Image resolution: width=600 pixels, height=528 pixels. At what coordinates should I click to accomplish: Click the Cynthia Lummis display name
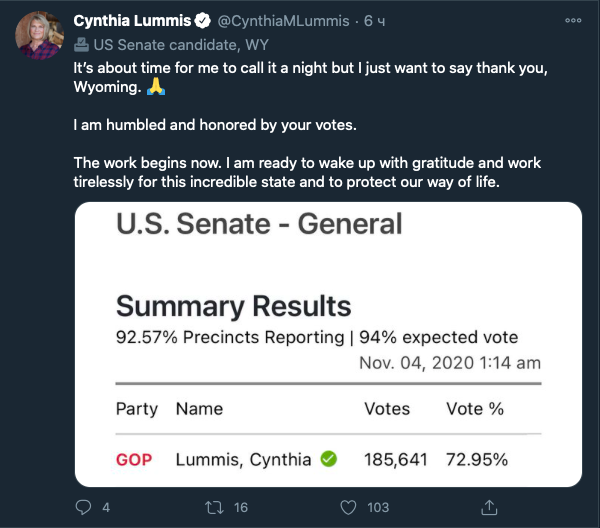(132, 21)
